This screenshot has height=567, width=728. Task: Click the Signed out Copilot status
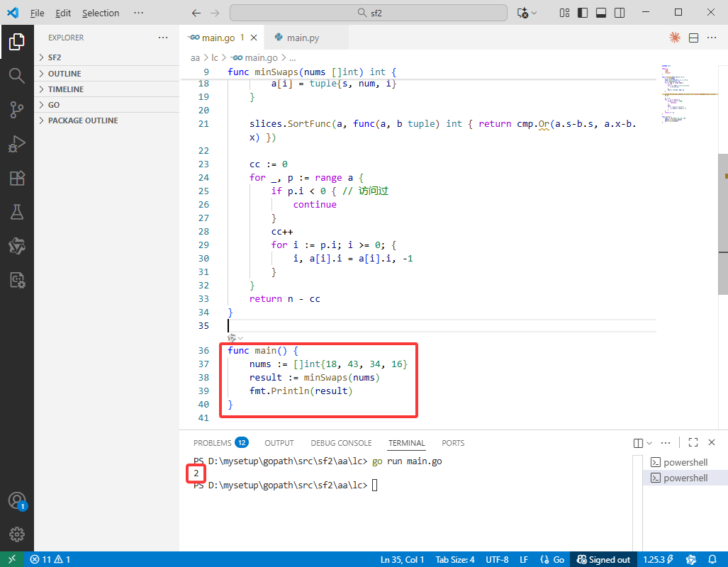click(603, 559)
